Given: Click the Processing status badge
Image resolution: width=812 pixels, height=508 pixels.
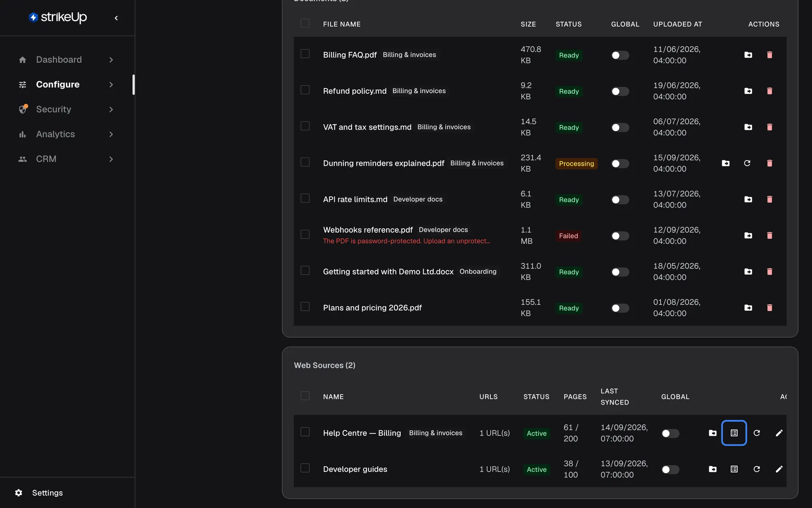Looking at the screenshot, I should click(576, 163).
